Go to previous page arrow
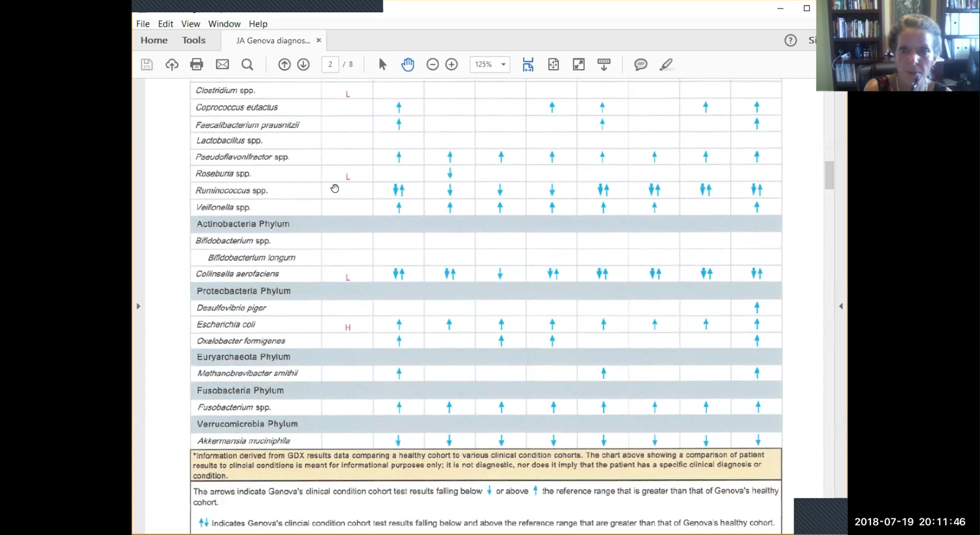 [284, 64]
